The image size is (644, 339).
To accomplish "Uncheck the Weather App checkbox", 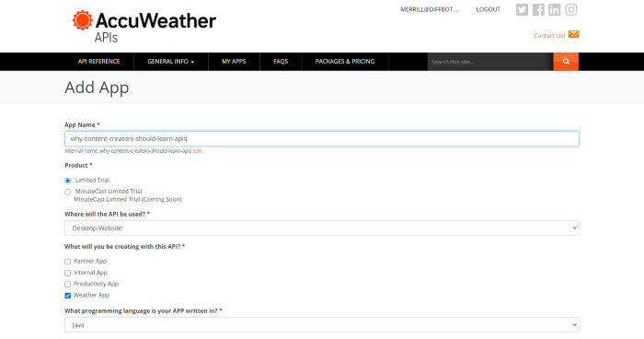I will click(x=68, y=296).
